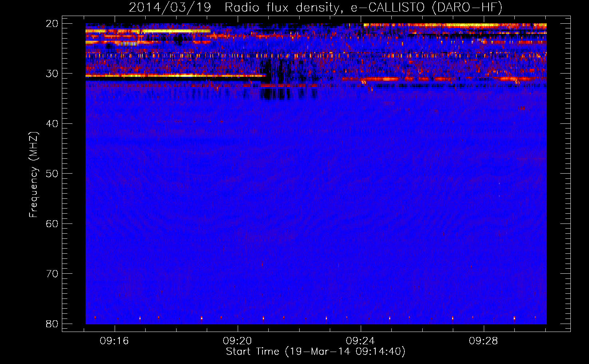Click the 09:16 time tick label

coord(114,341)
